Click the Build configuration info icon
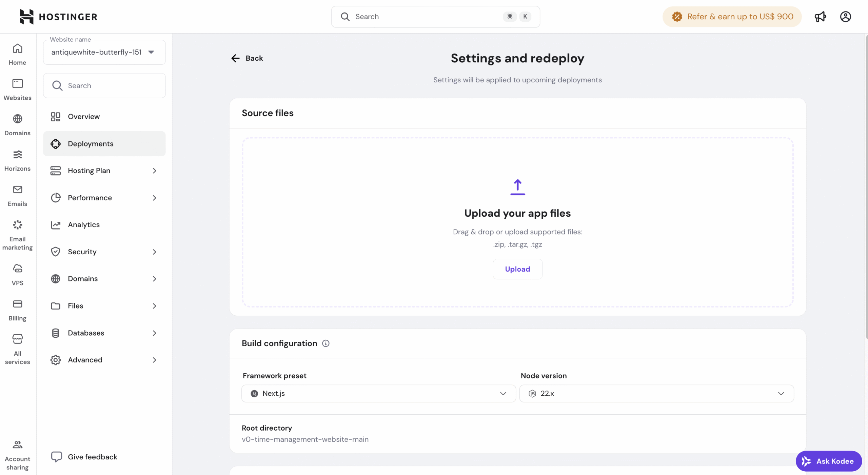 tap(325, 343)
